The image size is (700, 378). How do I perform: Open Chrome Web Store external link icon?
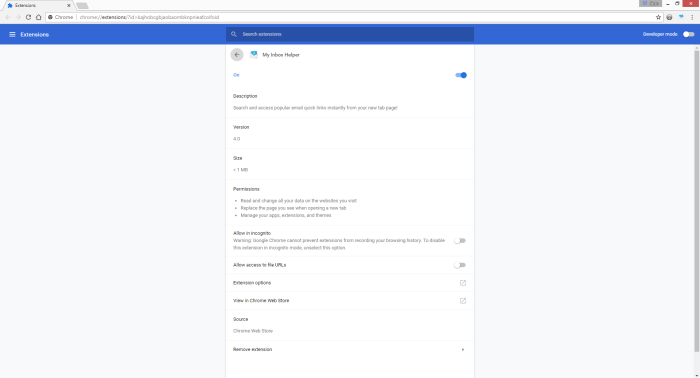coord(463,301)
